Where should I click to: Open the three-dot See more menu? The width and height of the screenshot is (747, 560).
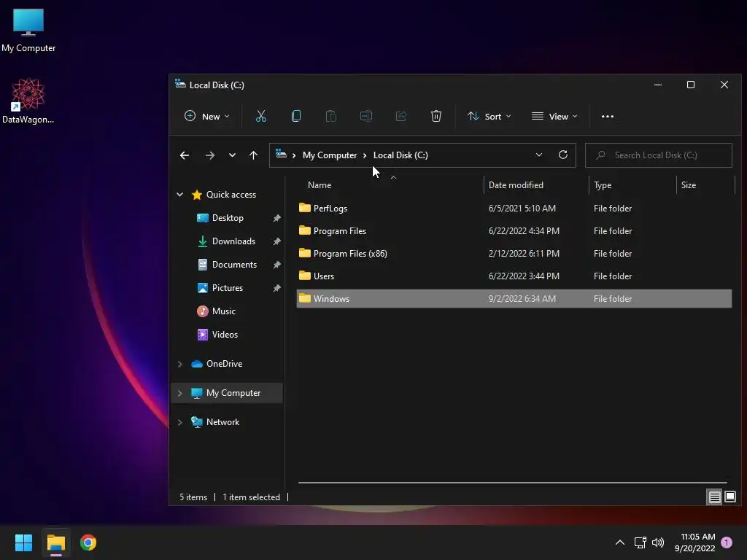[608, 116]
